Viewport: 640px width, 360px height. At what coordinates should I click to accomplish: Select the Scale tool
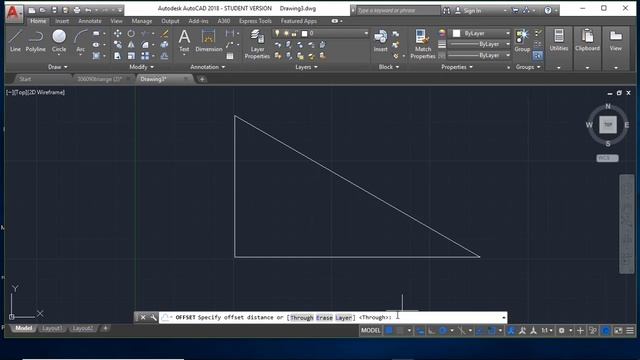131,56
